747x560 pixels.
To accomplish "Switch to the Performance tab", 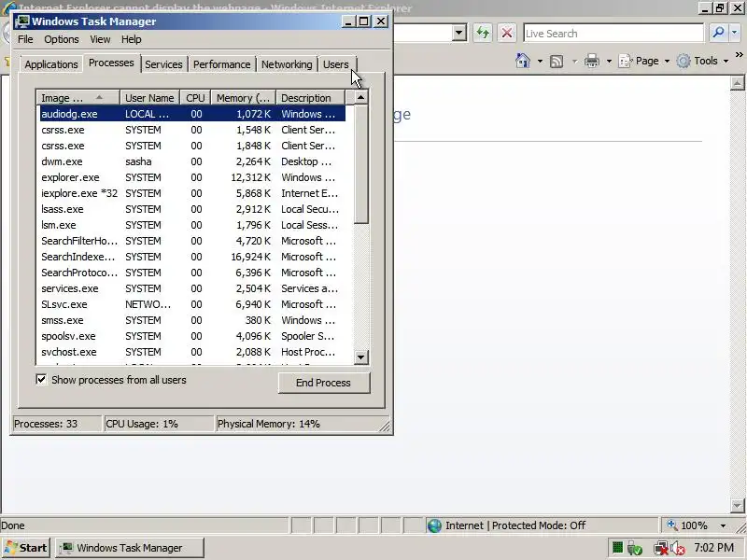I will point(221,64).
